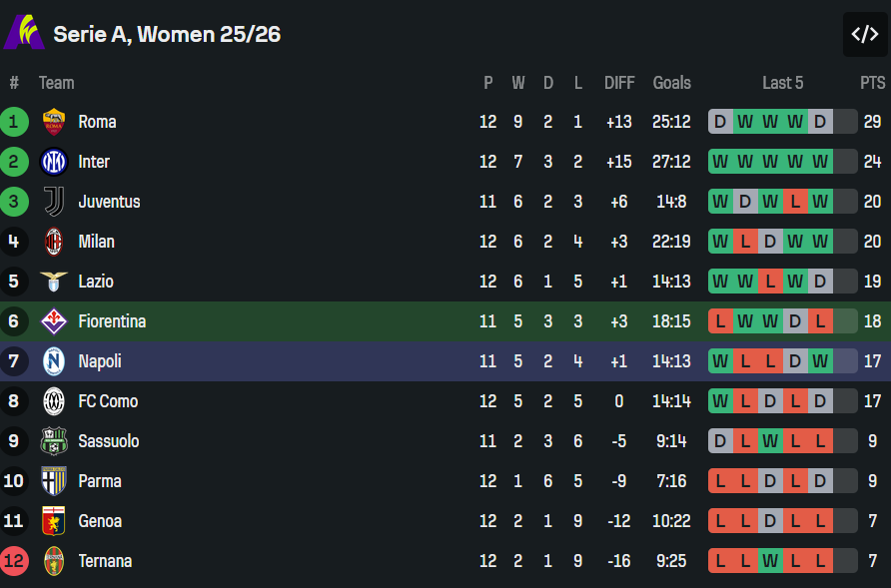Select the Parma team row name
891x588 pixels.
(100, 481)
